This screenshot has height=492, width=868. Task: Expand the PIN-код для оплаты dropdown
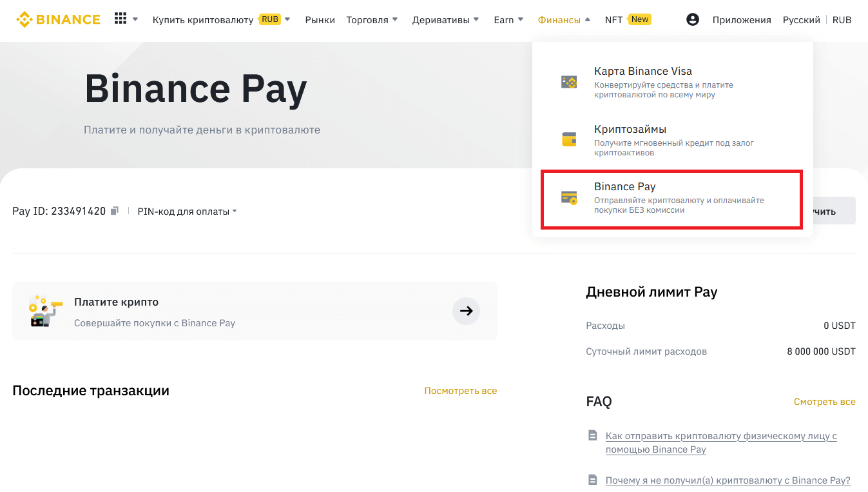click(x=187, y=212)
